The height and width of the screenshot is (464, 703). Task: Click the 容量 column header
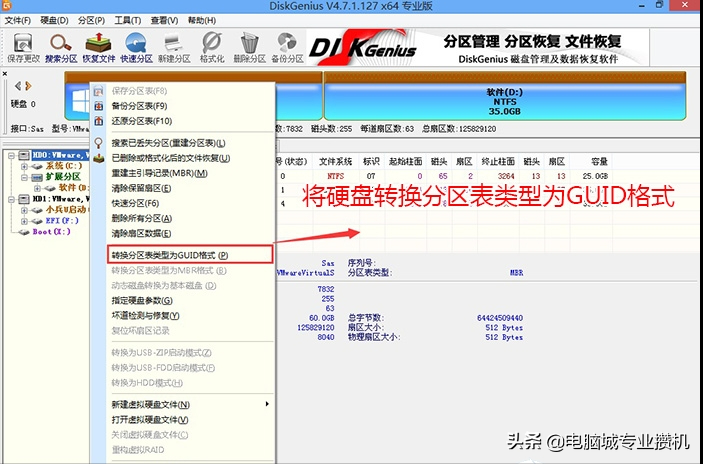(x=599, y=161)
